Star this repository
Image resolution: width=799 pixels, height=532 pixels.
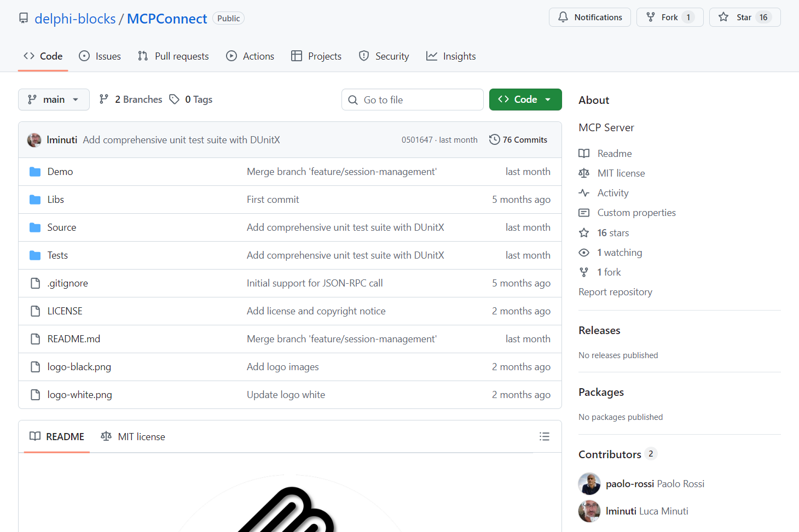(744, 17)
